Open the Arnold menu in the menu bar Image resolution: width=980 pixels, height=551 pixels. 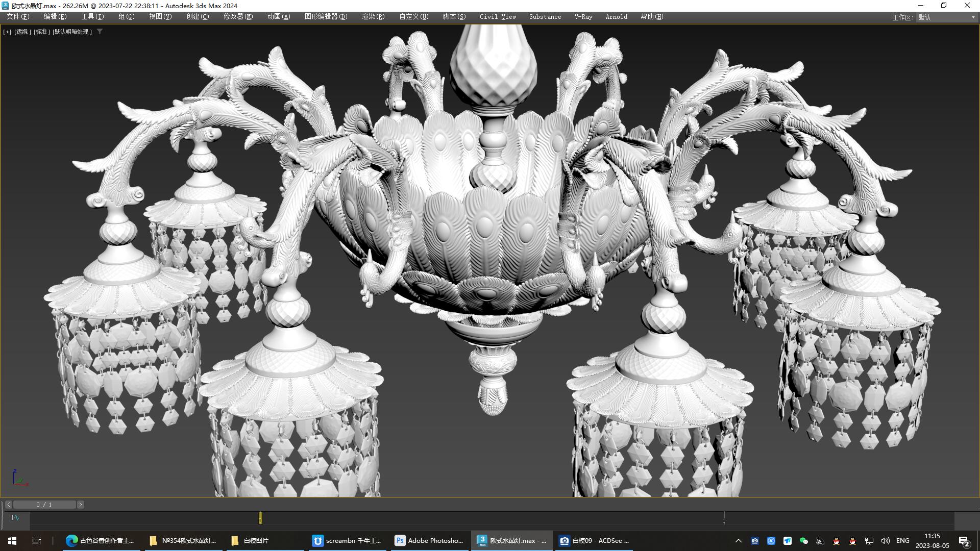point(616,16)
